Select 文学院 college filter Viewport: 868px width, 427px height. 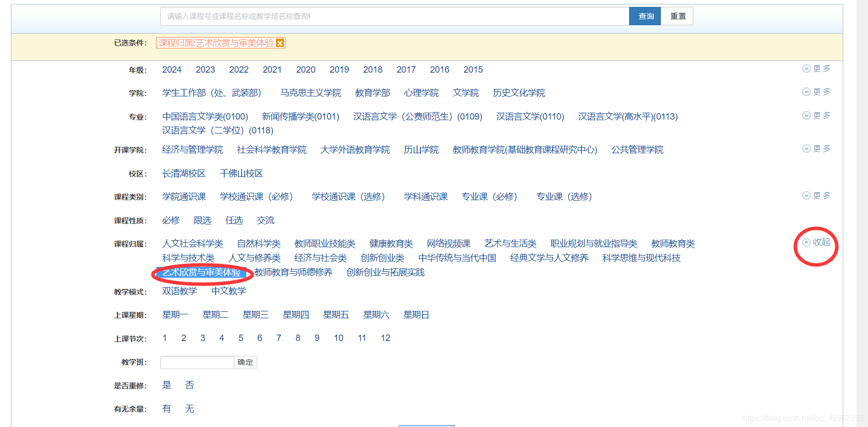coord(466,93)
